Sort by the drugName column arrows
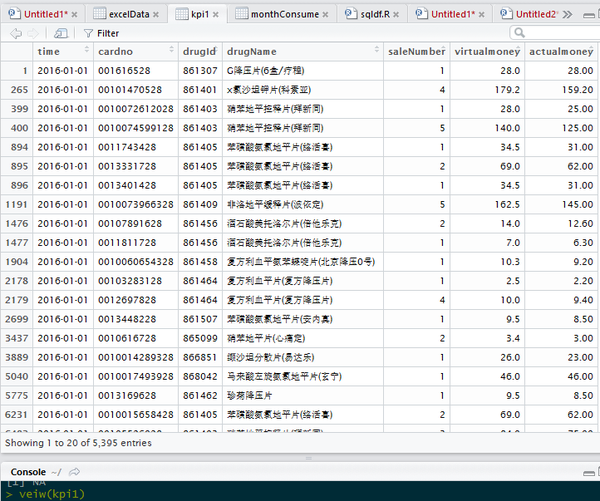This screenshot has width=600, height=501. (x=377, y=49)
